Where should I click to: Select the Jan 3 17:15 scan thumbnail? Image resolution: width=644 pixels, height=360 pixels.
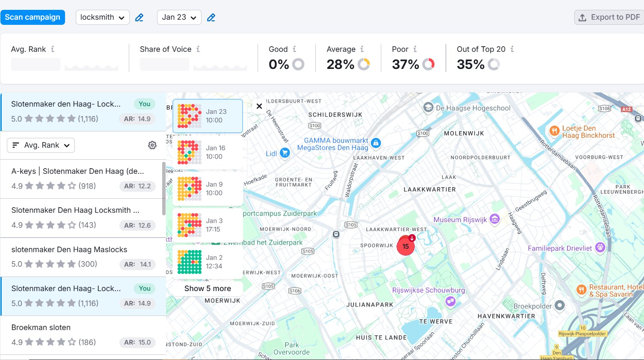208,225
